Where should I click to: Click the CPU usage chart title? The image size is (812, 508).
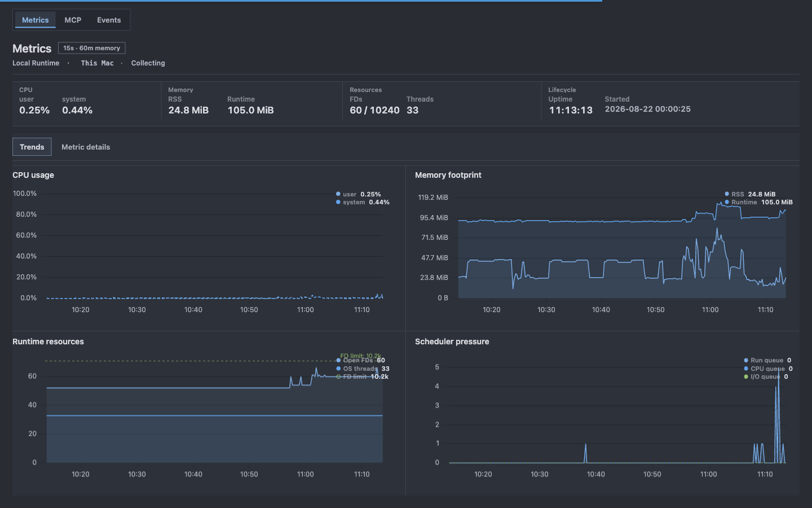coord(33,175)
